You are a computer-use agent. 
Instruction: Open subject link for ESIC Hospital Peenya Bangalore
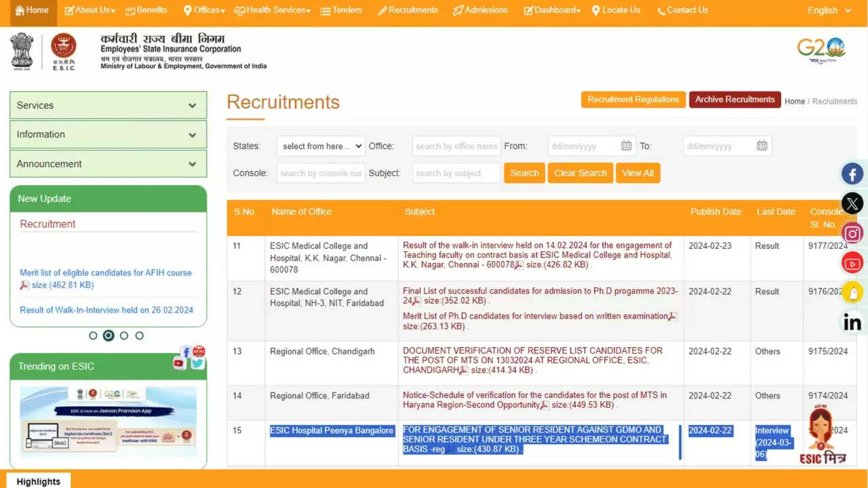coord(535,439)
